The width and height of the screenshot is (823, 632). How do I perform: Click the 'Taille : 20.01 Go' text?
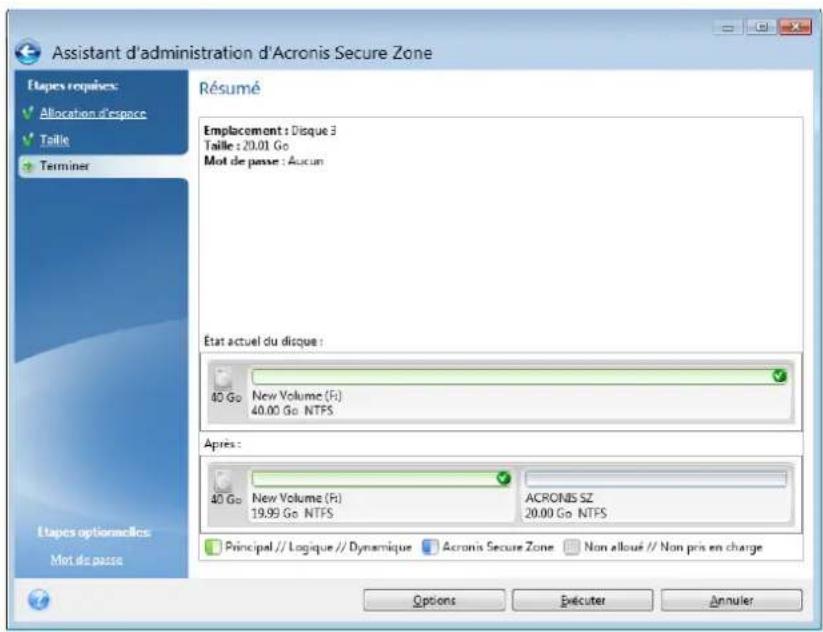246,146
